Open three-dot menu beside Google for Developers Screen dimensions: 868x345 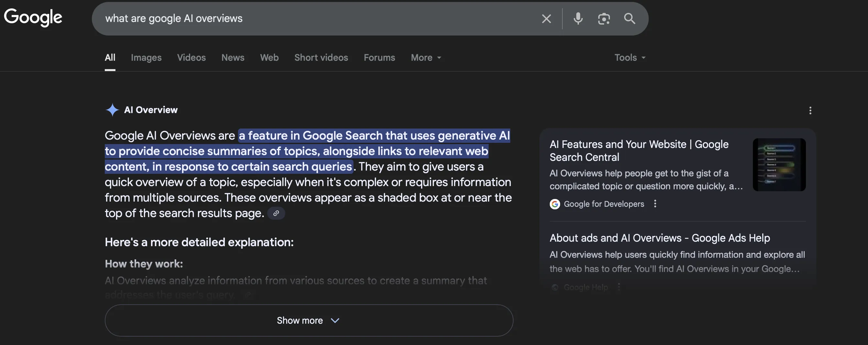(655, 204)
